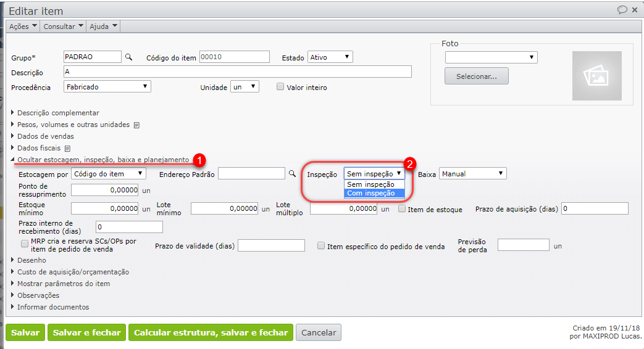Click the photo placeholder image
The height and width of the screenshot is (349, 644).
pyautogui.click(x=597, y=76)
